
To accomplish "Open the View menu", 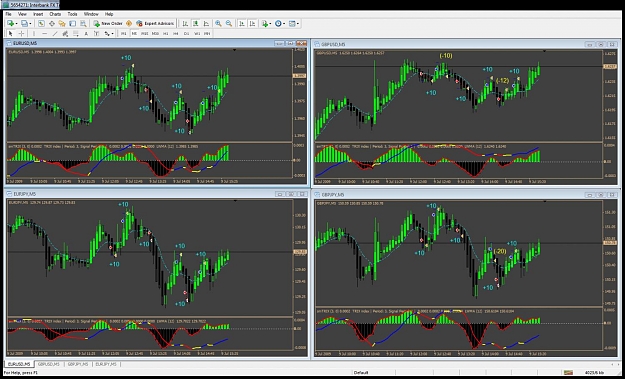I will point(22,14).
